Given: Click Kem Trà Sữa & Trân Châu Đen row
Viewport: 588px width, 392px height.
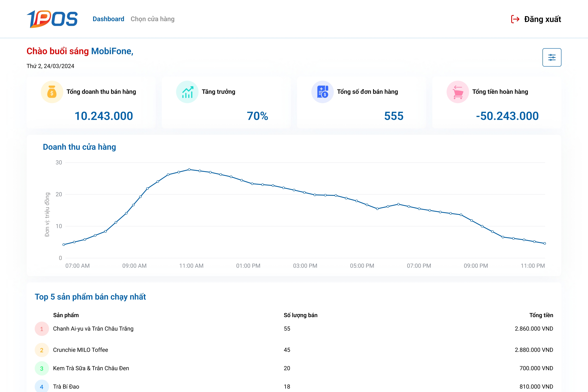Looking at the screenshot, I should [91, 368].
